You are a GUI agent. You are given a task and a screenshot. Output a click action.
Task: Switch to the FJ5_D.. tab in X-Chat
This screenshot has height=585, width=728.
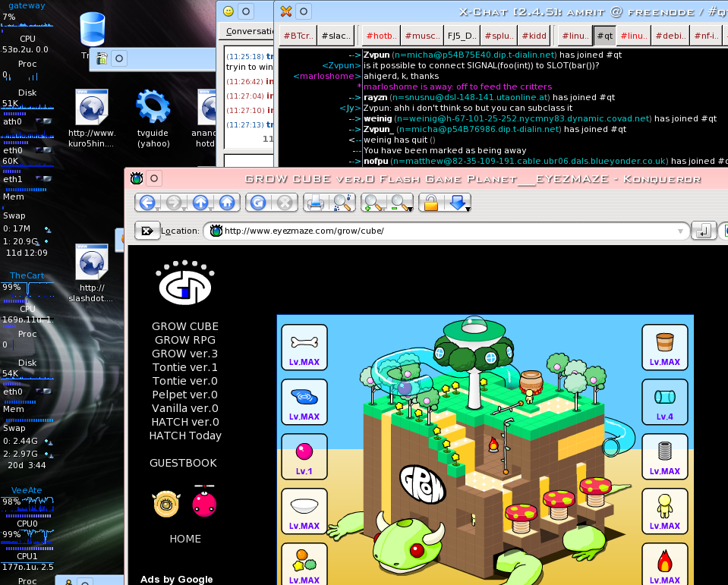click(x=462, y=36)
